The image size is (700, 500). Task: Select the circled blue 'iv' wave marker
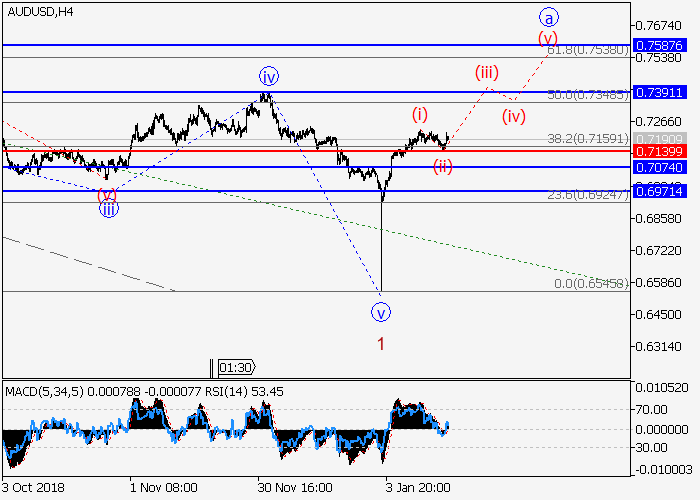[267, 76]
